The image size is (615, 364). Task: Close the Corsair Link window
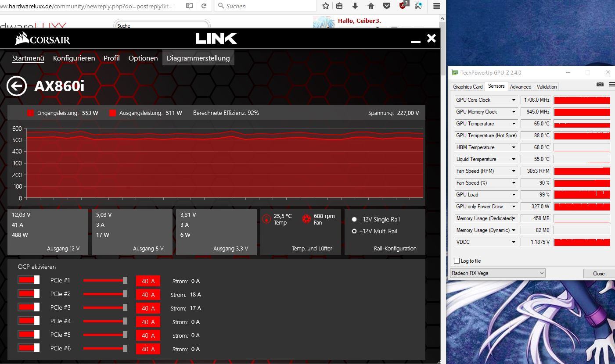[432, 39]
